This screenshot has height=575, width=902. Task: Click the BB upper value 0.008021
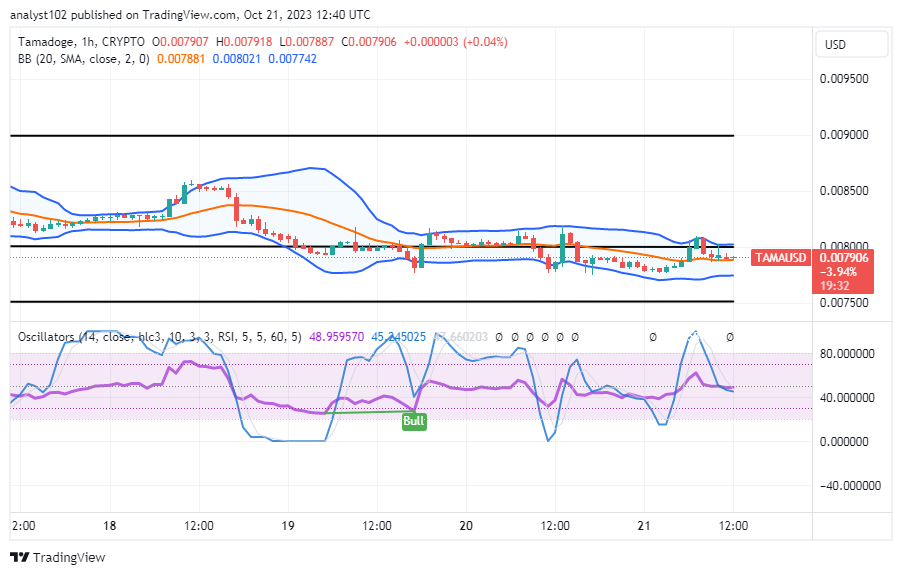(x=236, y=59)
